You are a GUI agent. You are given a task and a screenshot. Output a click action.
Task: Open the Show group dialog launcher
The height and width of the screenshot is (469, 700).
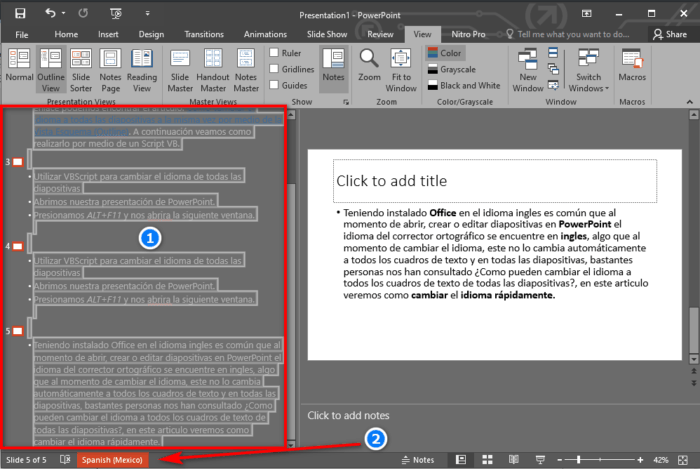[346, 102]
